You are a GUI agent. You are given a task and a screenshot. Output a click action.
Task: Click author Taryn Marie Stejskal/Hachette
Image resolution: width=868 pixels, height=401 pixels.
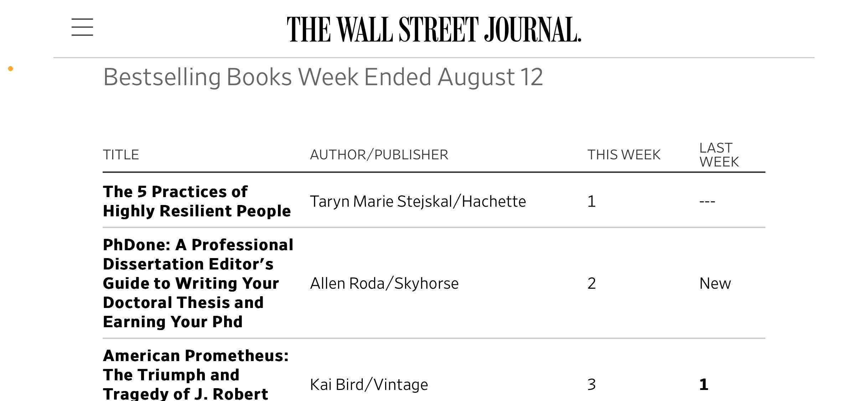pos(418,201)
